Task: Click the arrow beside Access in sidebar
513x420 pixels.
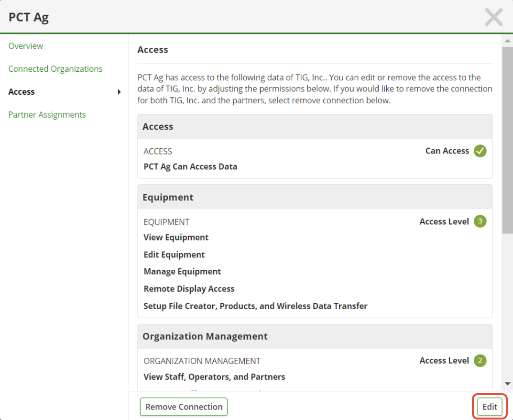Action: [x=120, y=92]
